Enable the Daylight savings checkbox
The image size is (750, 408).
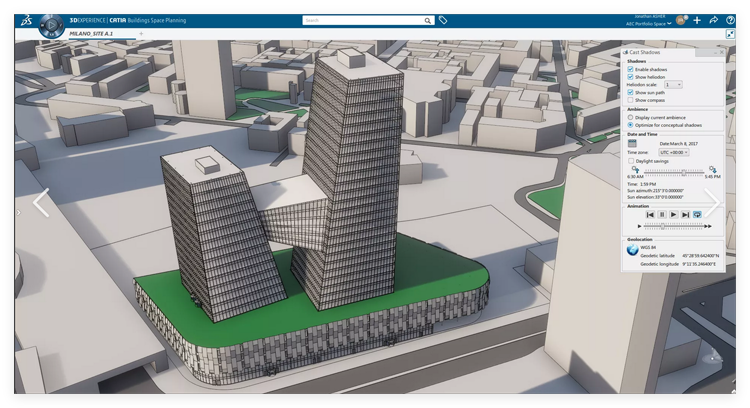click(x=630, y=160)
